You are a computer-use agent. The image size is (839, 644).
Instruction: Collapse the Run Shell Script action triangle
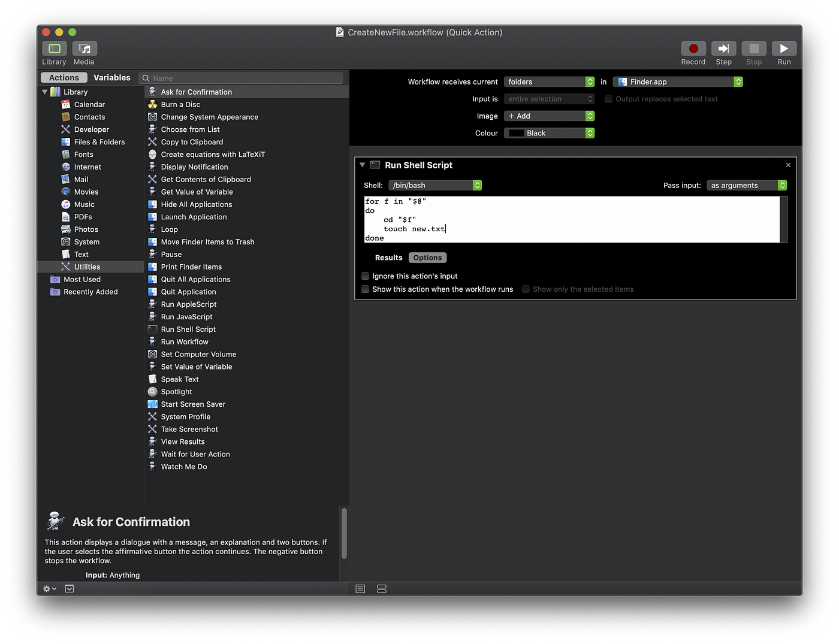click(363, 165)
